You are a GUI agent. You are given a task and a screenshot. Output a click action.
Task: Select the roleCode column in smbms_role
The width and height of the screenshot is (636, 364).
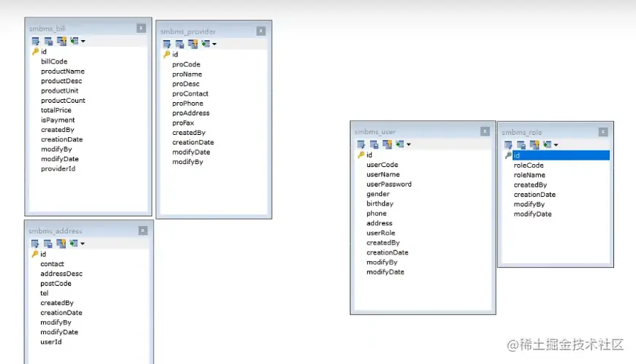(529, 166)
